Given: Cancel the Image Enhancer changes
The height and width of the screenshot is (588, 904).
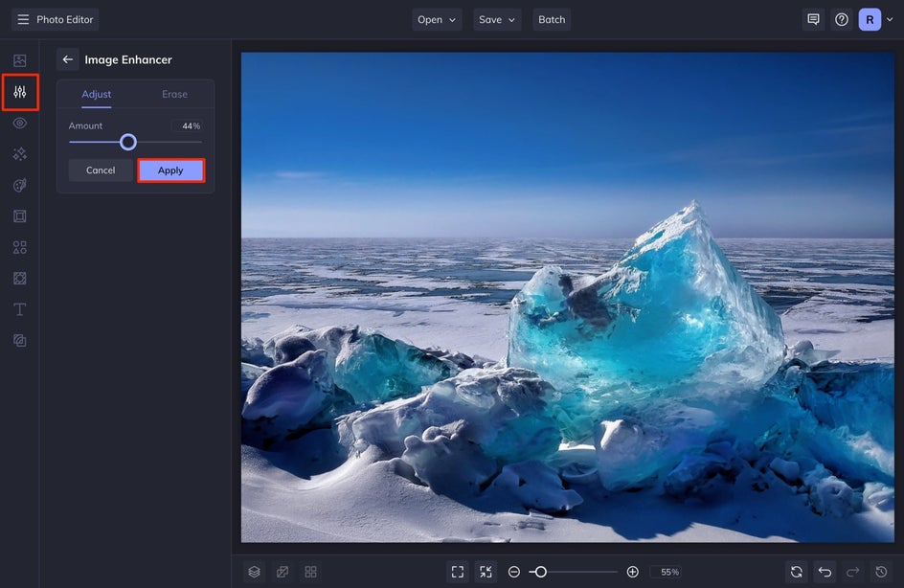Looking at the screenshot, I should [101, 170].
